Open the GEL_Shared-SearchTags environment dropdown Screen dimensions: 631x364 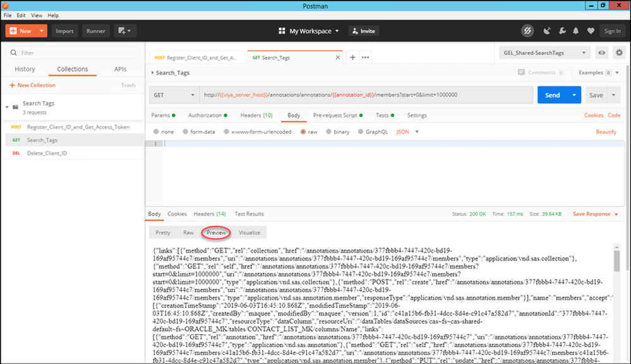pos(545,52)
